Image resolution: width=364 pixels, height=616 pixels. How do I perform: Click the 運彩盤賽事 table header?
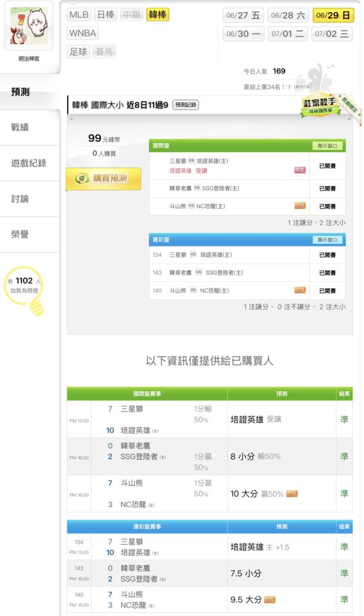pyautogui.click(x=147, y=527)
